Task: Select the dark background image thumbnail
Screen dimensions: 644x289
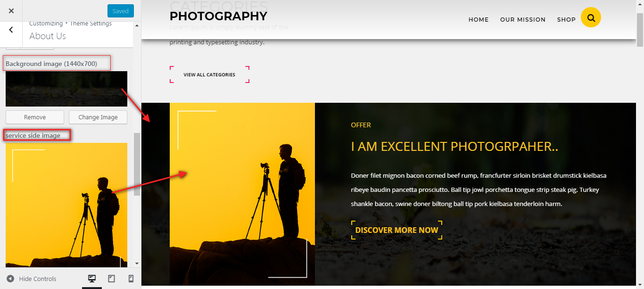Action: (x=66, y=89)
